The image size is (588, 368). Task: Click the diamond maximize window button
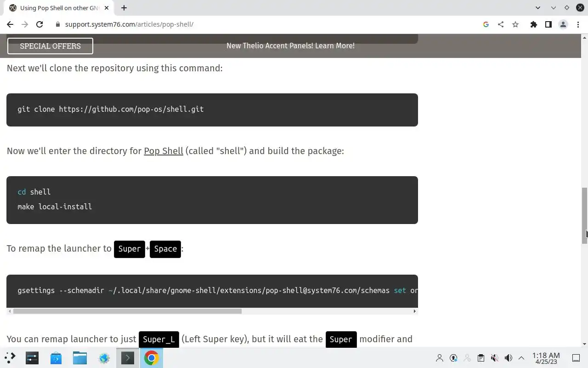(567, 8)
